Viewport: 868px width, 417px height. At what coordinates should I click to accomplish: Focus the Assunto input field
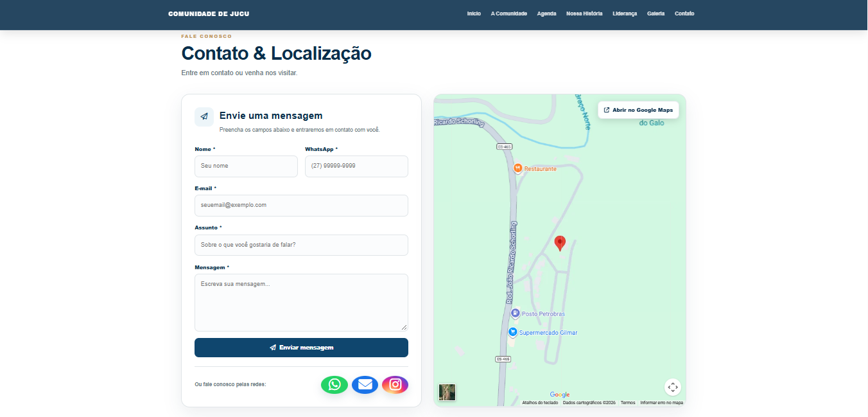[301, 245]
